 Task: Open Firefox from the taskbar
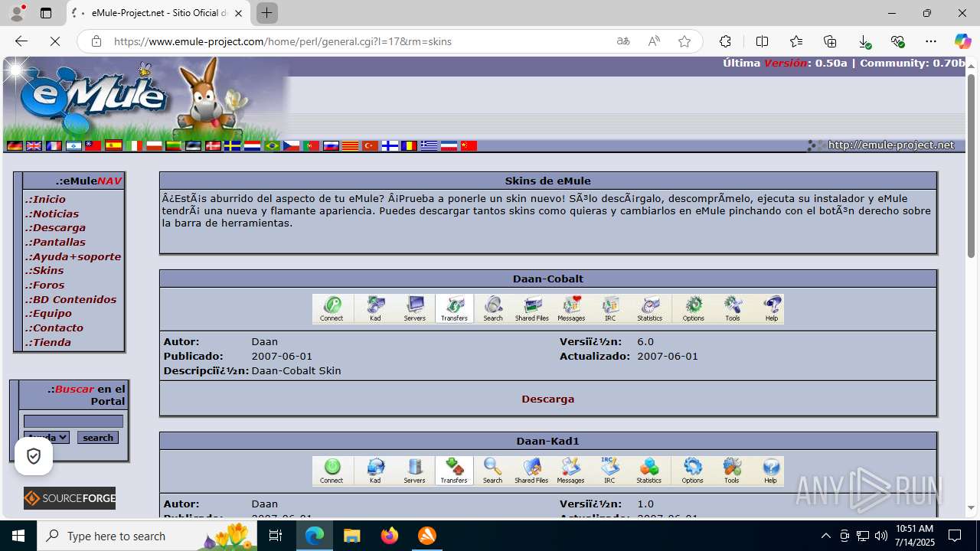click(390, 536)
